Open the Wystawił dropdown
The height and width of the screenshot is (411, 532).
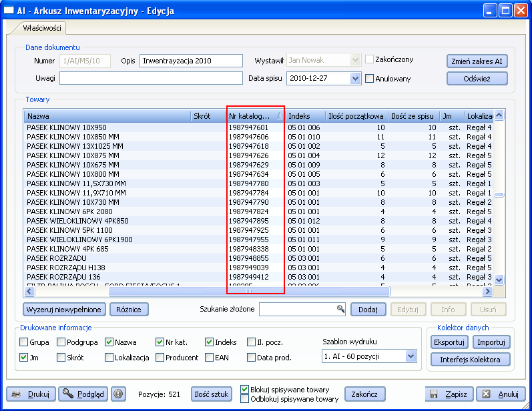355,60
